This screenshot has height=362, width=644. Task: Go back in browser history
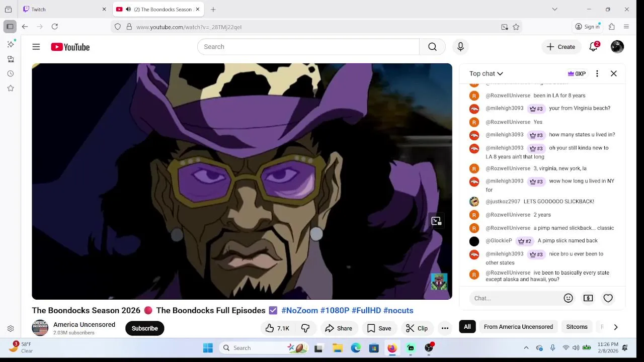point(25,27)
